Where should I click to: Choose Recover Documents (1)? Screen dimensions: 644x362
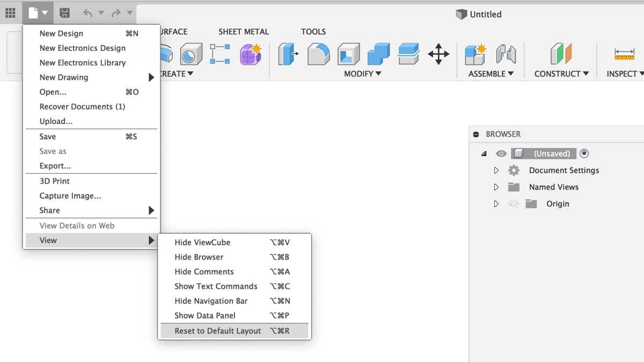[x=91, y=107]
